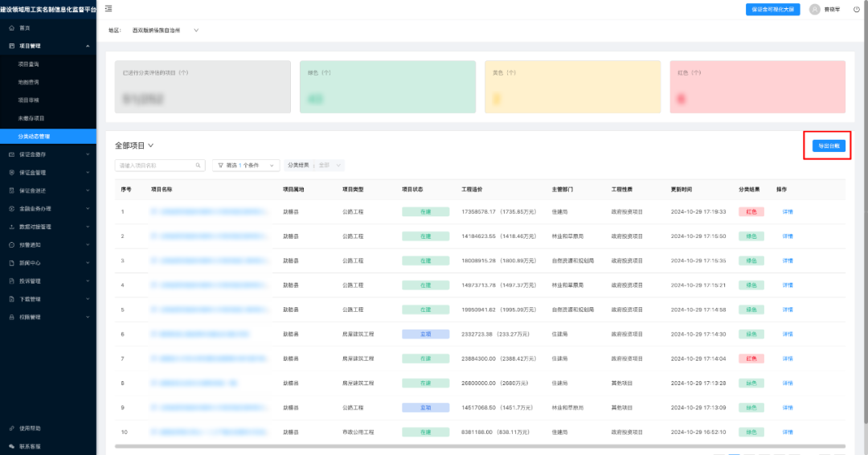868x455 pixels.
Task: Open 项目查询 submenu item
Action: pyautogui.click(x=28, y=64)
